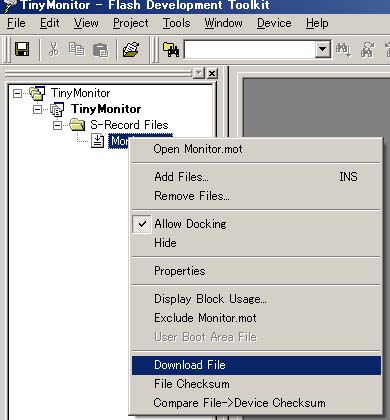Open the Edit menu
This screenshot has height=420, width=390.
[50, 23]
